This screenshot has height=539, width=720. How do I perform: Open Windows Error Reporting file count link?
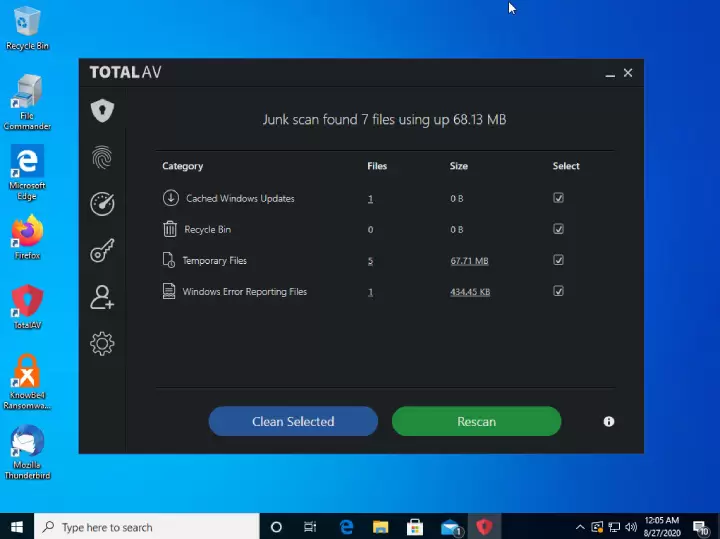click(370, 292)
